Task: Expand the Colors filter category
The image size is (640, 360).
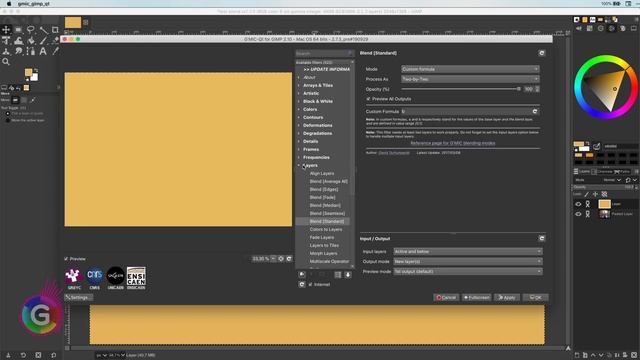Action: click(299, 109)
